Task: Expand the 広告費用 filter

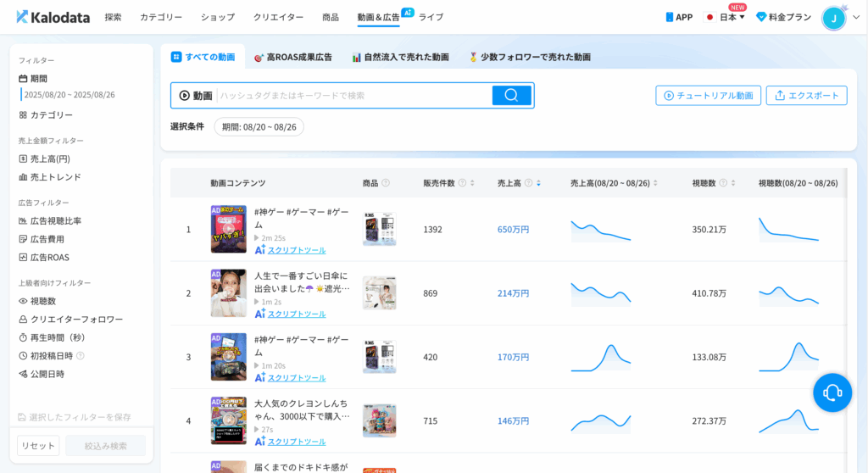Action: tap(42, 239)
